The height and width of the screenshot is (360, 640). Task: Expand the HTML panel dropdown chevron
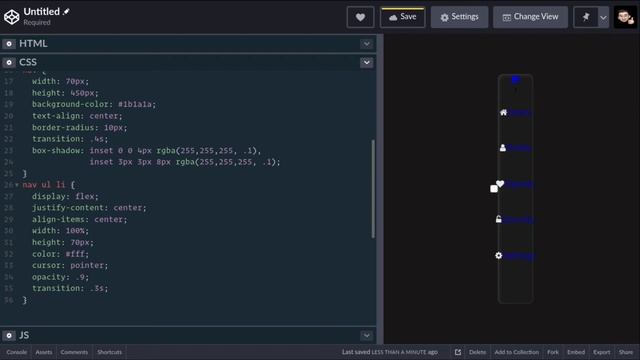click(x=367, y=44)
